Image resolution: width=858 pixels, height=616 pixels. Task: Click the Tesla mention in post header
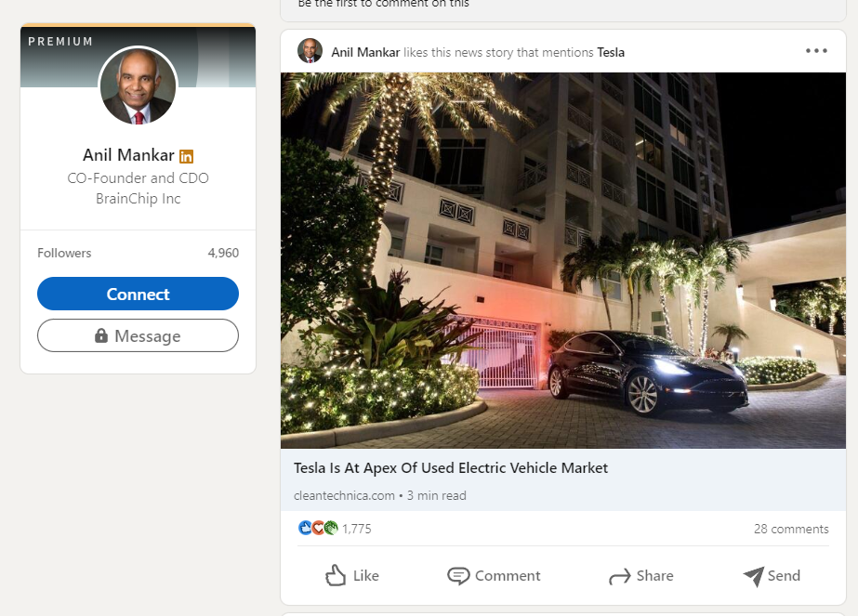[611, 52]
